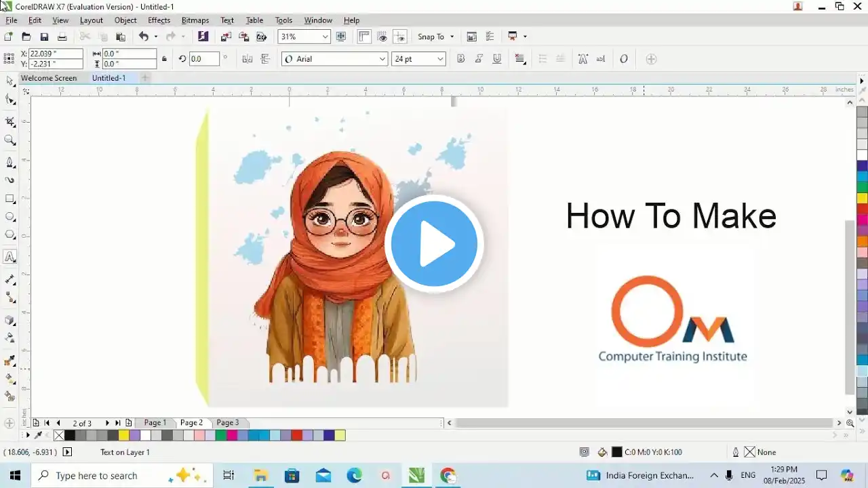Toggle Bold text formatting
The height and width of the screenshot is (488, 868).
point(461,59)
